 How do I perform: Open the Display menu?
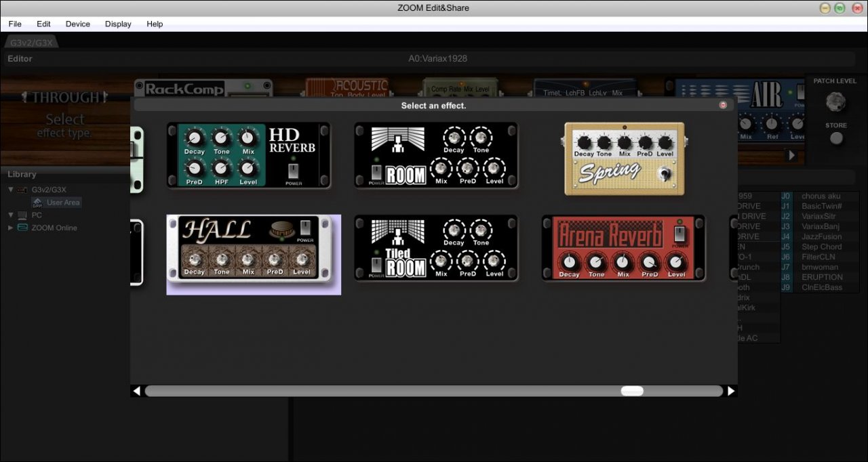pyautogui.click(x=118, y=24)
